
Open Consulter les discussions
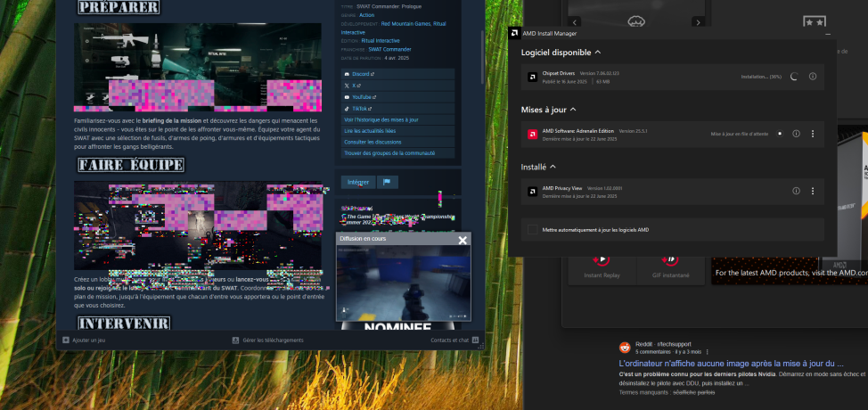coord(398,143)
